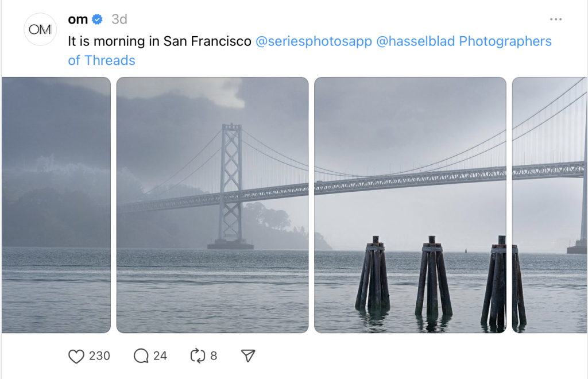Open the Photographers of Threads tag
The image size is (588, 379).
point(505,41)
